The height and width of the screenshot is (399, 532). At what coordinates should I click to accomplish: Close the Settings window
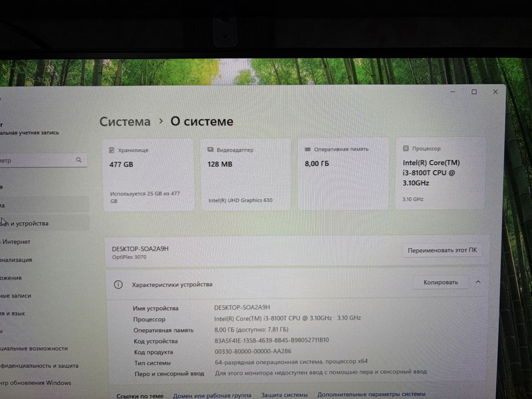click(x=496, y=92)
